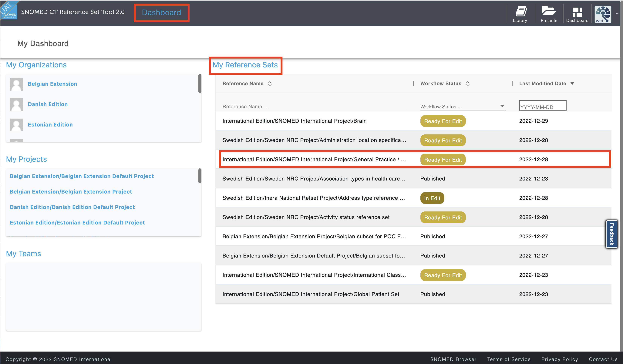
Task: Click Workflow Status column header
Action: click(x=441, y=84)
